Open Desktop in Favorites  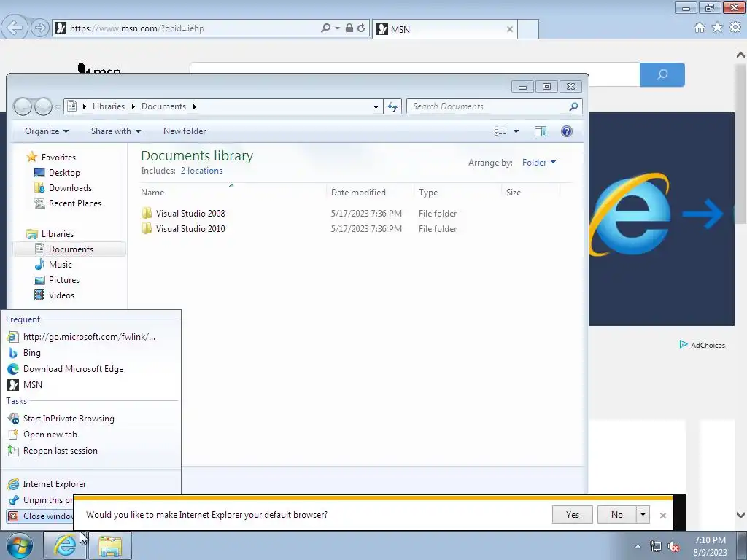[x=64, y=173]
